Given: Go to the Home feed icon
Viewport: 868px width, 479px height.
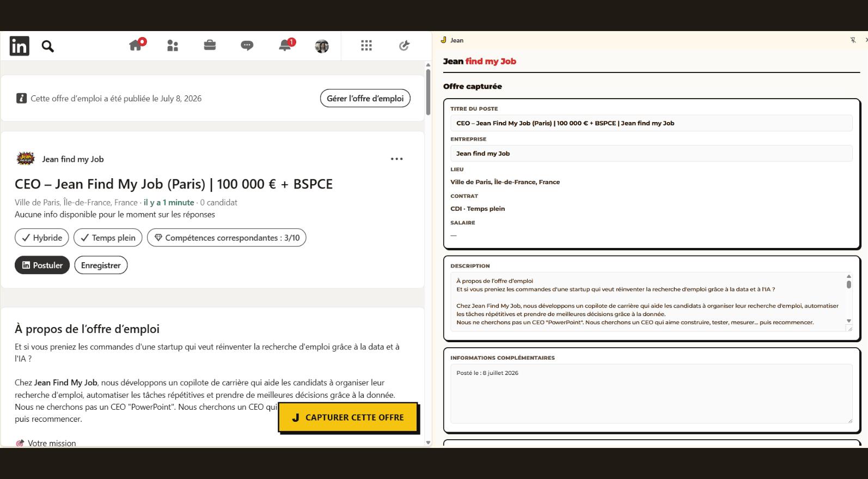Looking at the screenshot, I should 136,45.
